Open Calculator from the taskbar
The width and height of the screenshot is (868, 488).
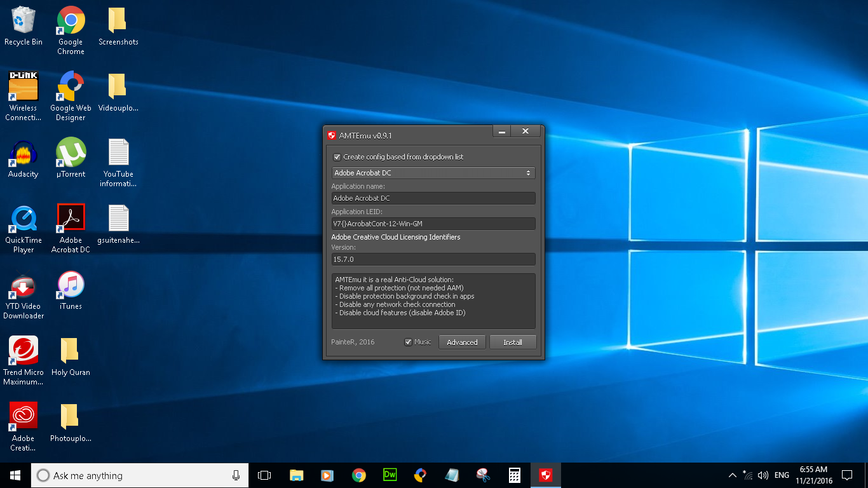pyautogui.click(x=514, y=475)
